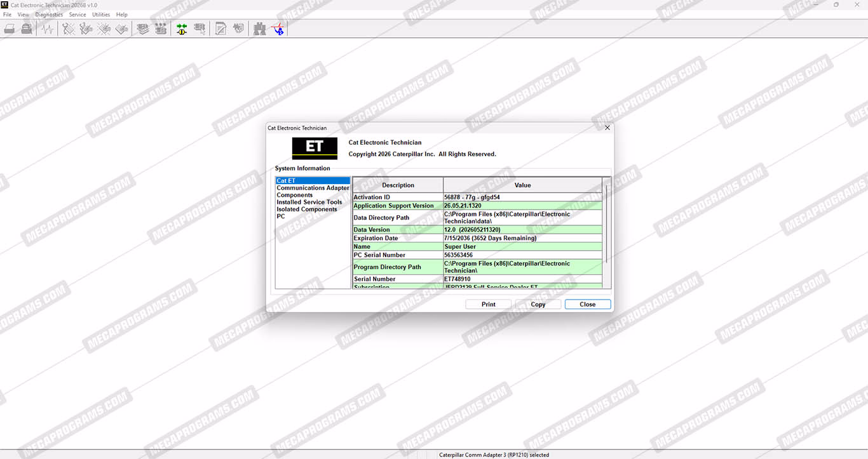Click the Print button in the dialog
Screen dimensions: 868x459
[489, 304]
